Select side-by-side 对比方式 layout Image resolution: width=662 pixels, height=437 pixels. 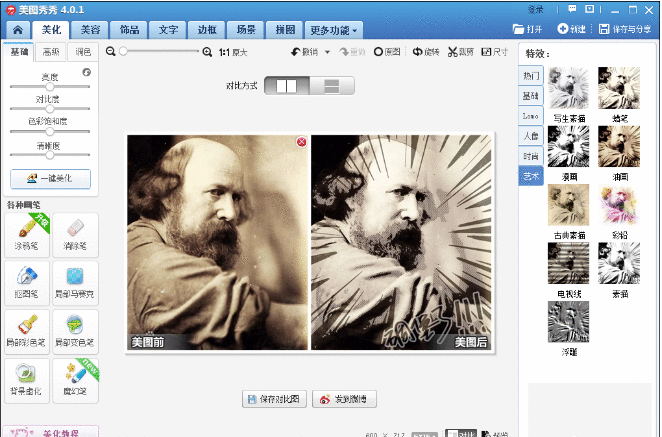pyautogui.click(x=287, y=86)
